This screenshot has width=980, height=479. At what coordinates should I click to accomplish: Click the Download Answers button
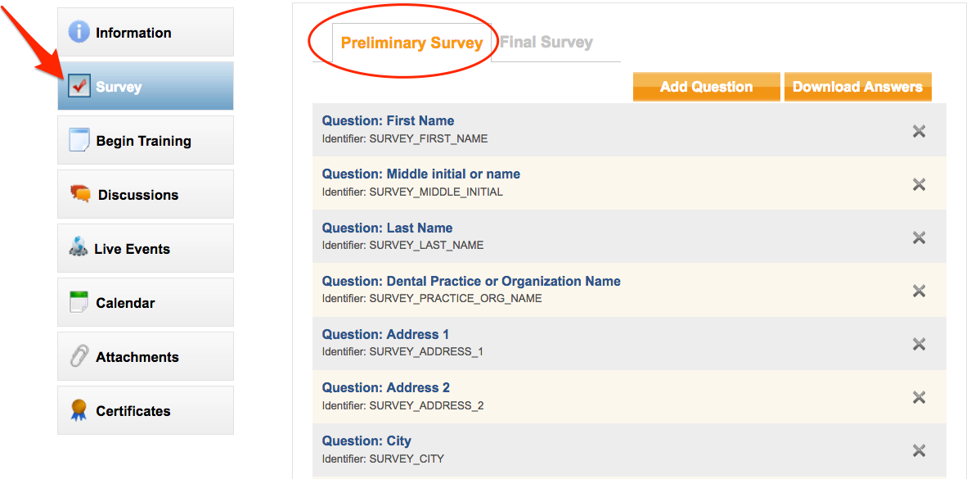tap(857, 86)
